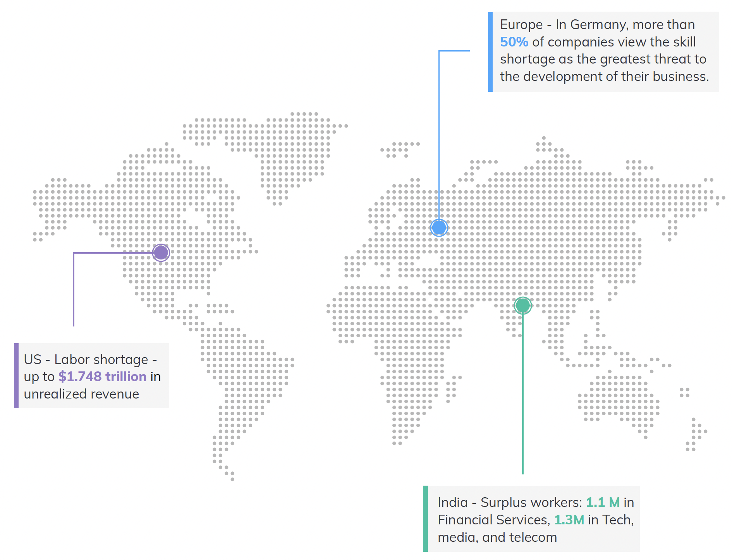The height and width of the screenshot is (560, 732).
Task: Click 'the development of their business.' line
Action: coord(604,76)
